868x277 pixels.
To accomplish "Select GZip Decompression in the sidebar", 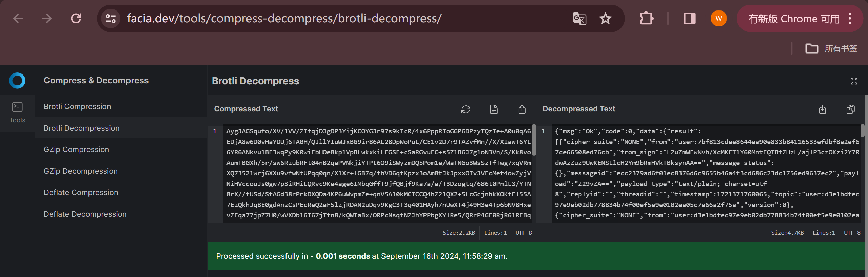I will 81,171.
